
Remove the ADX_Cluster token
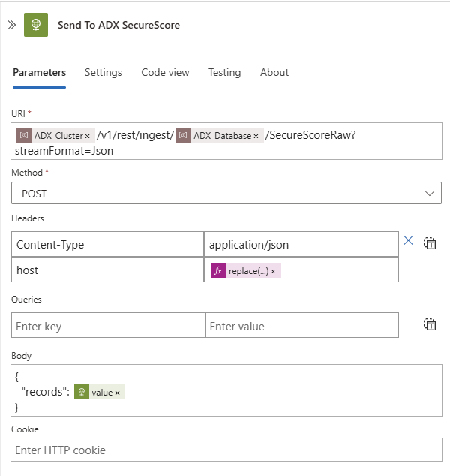pos(87,136)
